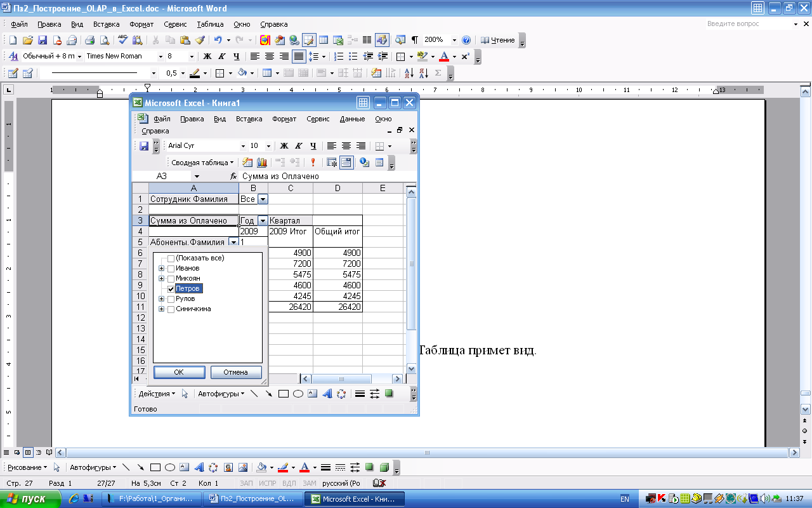The width and height of the screenshot is (812, 508).
Task: Expand the Микоян tree node
Action: 162,279
